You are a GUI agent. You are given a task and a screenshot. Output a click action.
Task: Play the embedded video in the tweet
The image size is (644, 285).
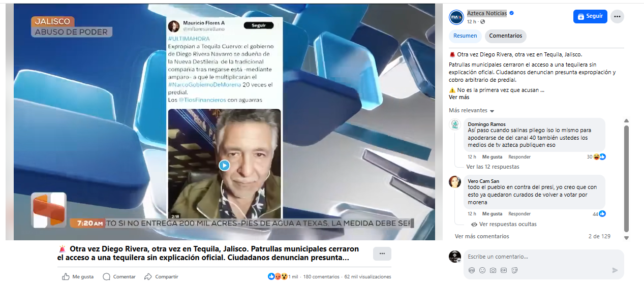coord(224,165)
